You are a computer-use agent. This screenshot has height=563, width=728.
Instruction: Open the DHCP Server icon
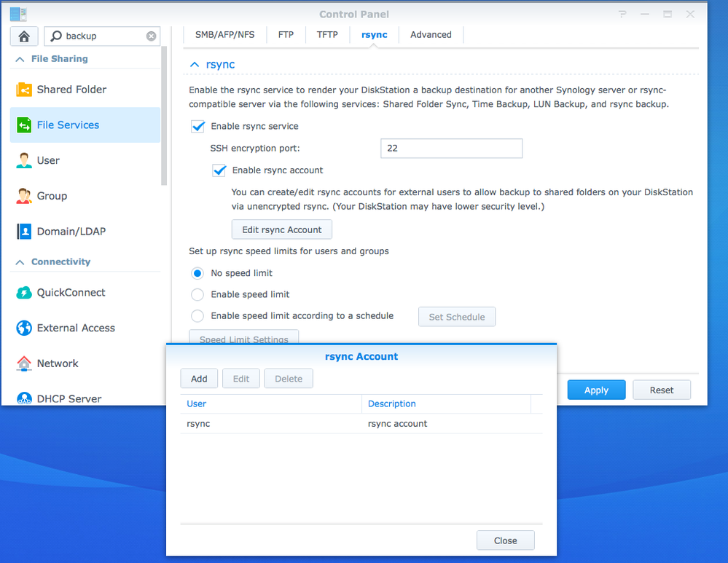(x=23, y=398)
